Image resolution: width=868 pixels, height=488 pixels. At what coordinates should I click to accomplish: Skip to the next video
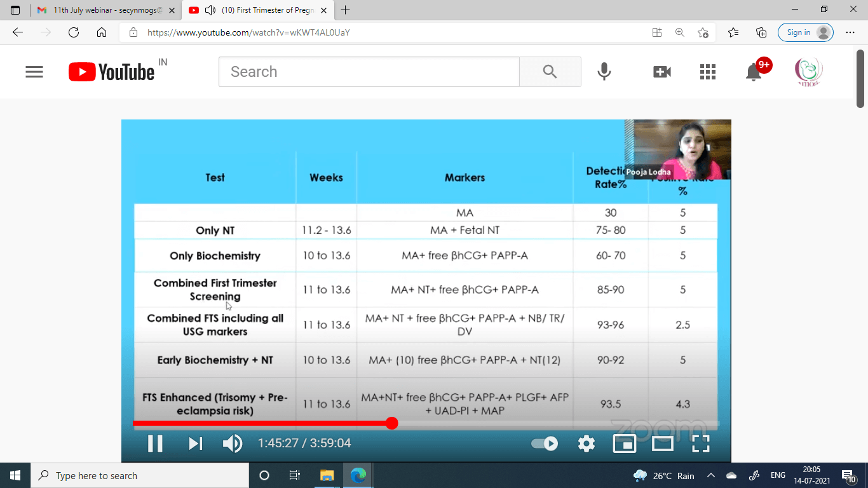tap(195, 443)
